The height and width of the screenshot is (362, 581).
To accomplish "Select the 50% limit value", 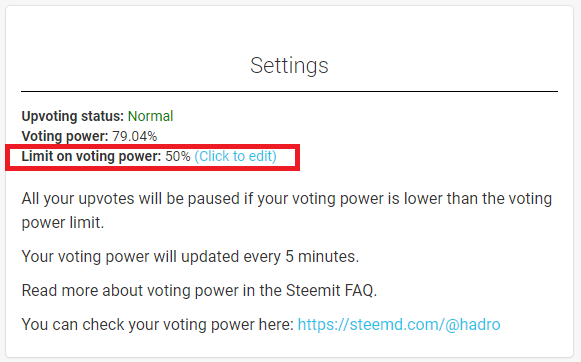I will coord(178,156).
